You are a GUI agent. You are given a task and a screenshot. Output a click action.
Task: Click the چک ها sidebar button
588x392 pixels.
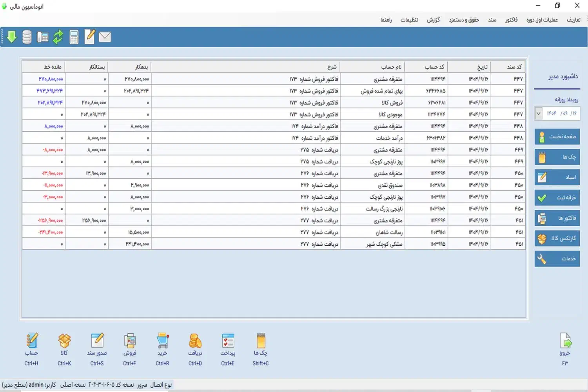tap(557, 157)
